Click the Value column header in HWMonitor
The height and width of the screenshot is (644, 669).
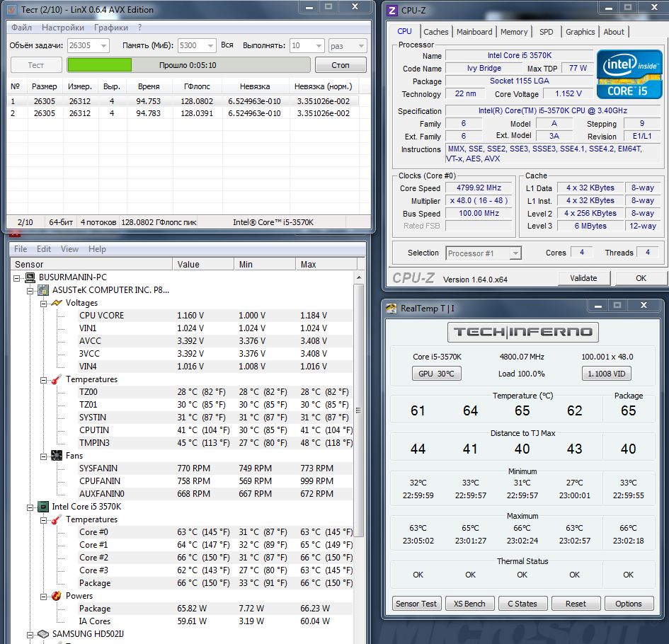pyautogui.click(x=203, y=264)
